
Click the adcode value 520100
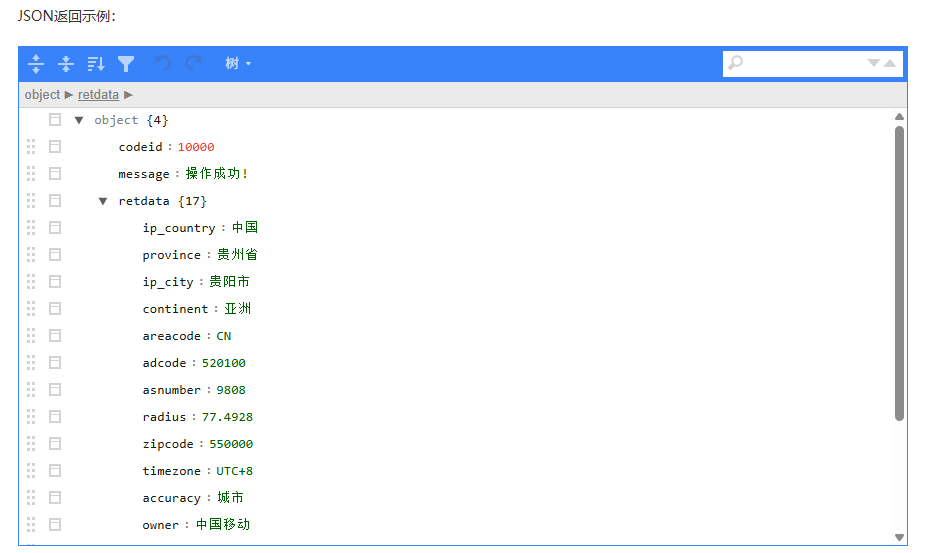point(223,363)
